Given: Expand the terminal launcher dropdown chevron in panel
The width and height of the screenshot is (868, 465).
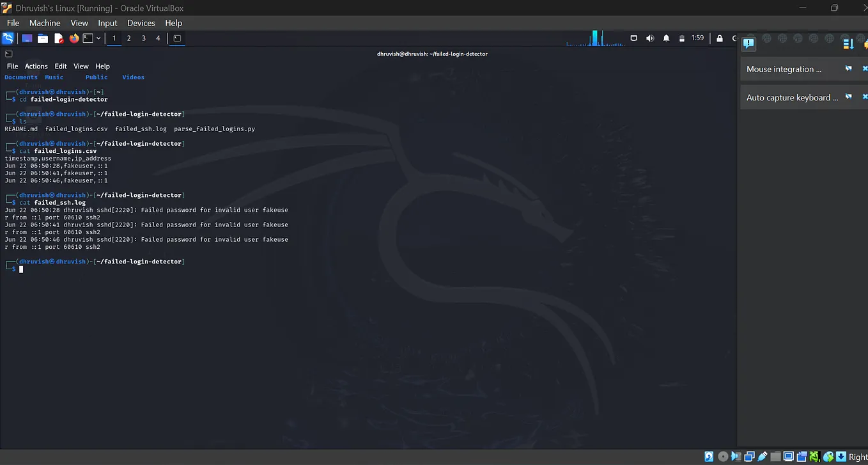Looking at the screenshot, I should tap(98, 38).
